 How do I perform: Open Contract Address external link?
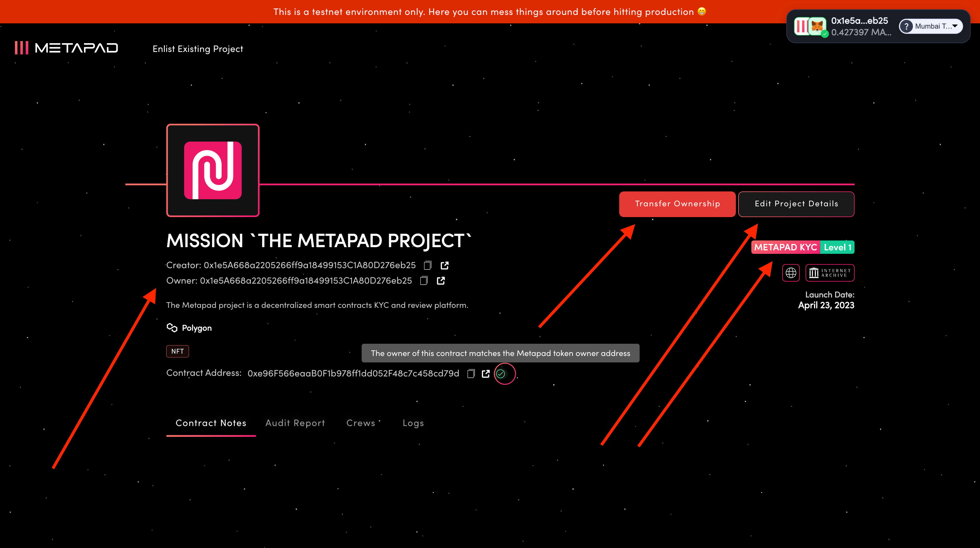tap(485, 374)
